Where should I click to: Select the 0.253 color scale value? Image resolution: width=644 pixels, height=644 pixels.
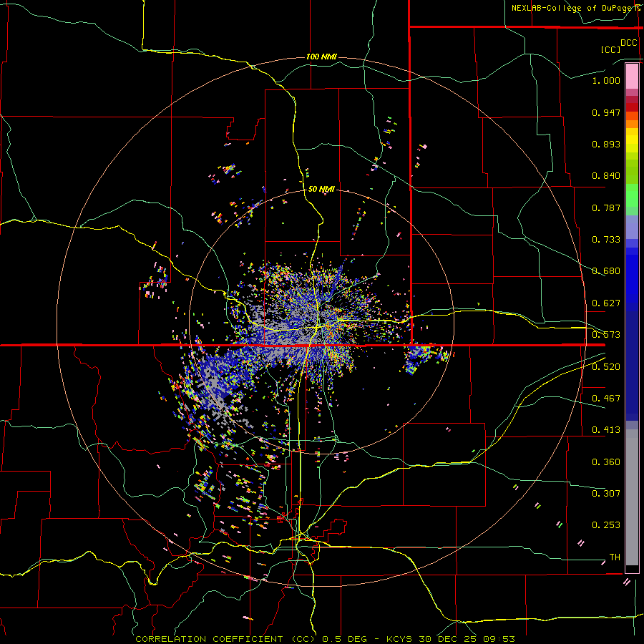[x=606, y=525]
